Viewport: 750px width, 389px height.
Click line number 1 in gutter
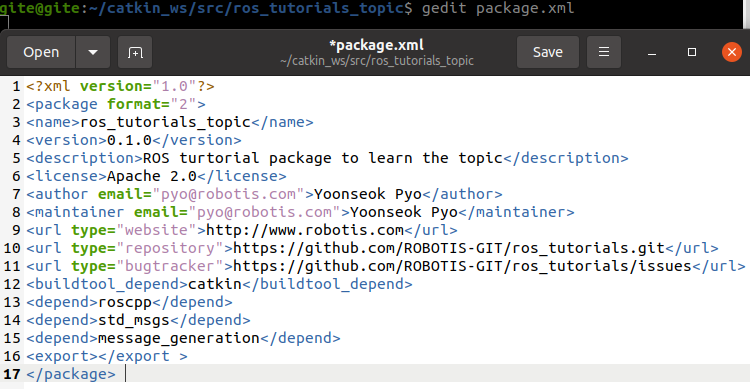click(16, 86)
